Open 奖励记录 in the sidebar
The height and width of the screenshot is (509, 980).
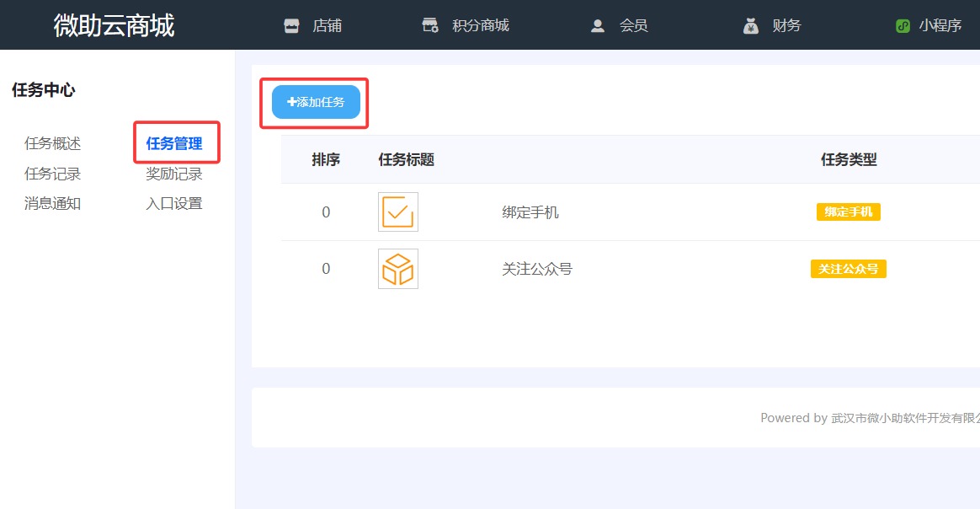coord(174,174)
